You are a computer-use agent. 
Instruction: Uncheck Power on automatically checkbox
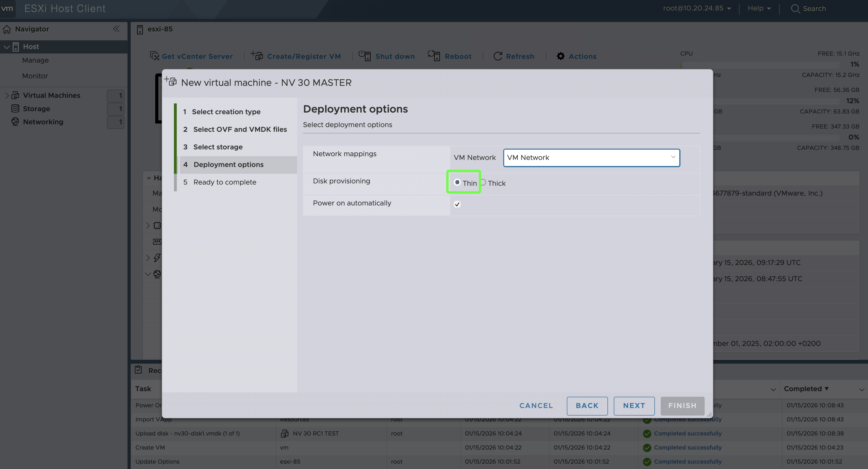(x=457, y=204)
